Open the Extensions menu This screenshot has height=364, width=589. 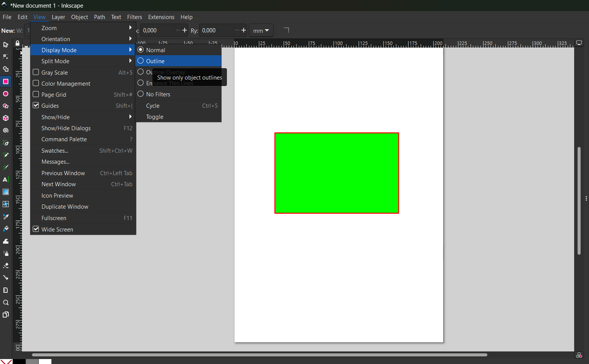point(161,17)
